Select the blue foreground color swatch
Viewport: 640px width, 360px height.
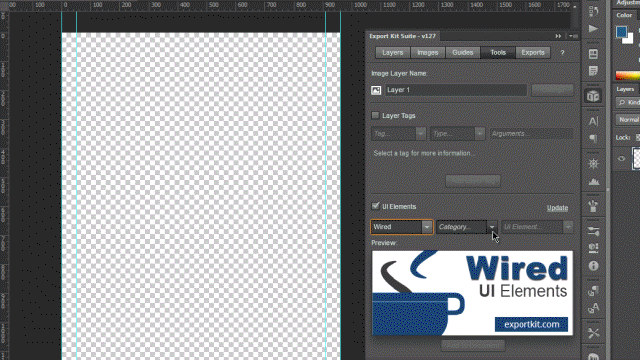pyautogui.click(x=621, y=31)
